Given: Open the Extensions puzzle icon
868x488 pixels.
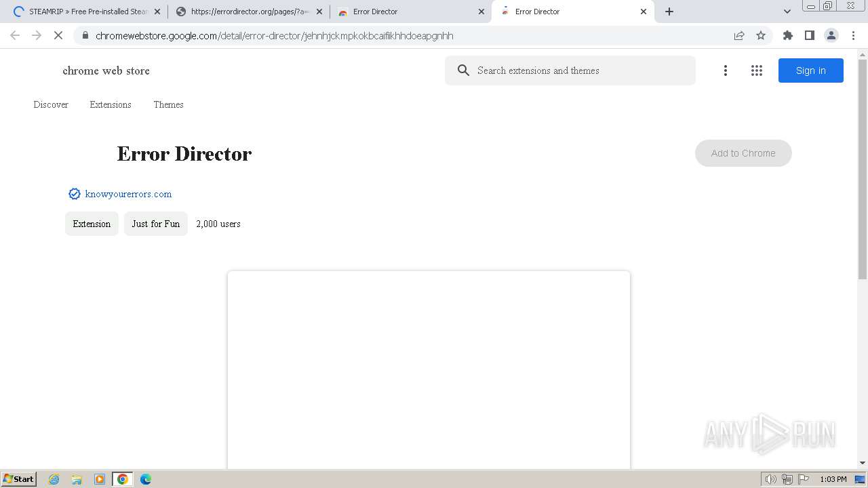Looking at the screenshot, I should (787, 36).
